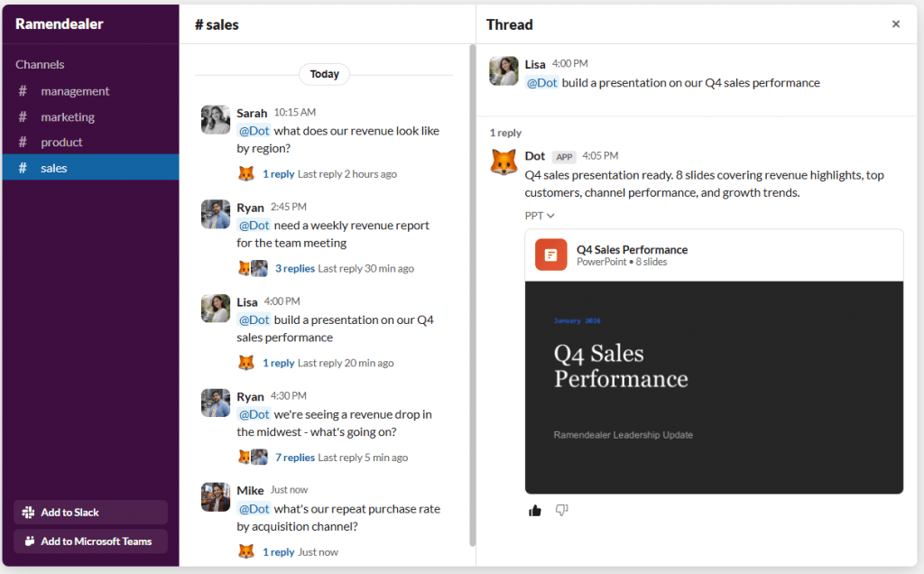Open the marketing channel
Viewport: 924px width, 574px height.
pos(91,116)
